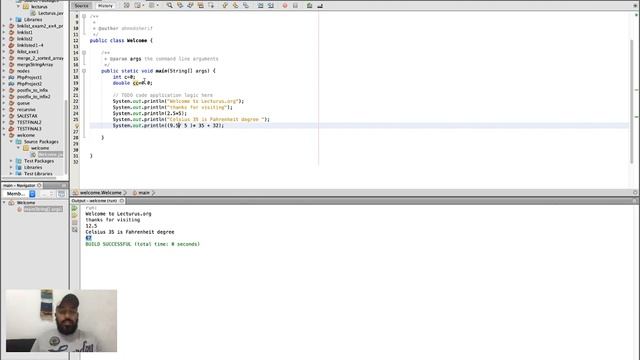Select Test Libraries under welcome
The image size is (640, 360).
[x=38, y=174]
